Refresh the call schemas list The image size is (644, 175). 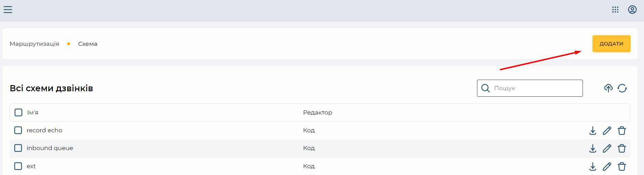(622, 88)
